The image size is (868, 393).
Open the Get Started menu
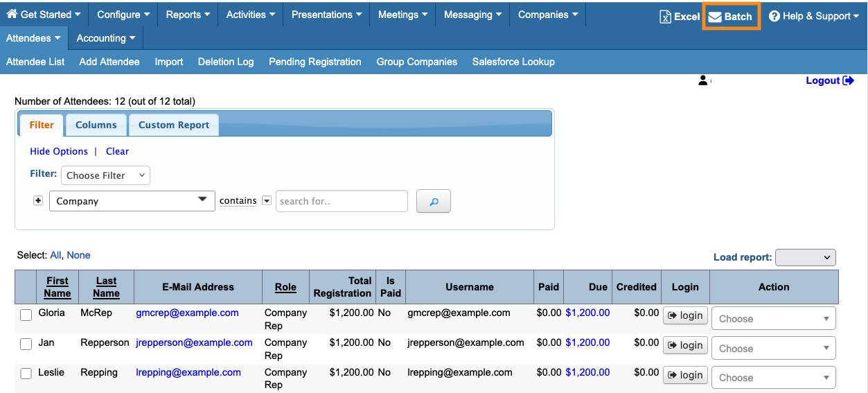pos(44,15)
